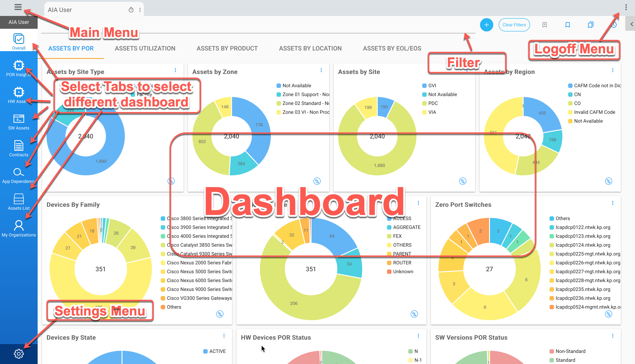635x364 pixels.
Task: Click the add bookmark icon
Action: (544, 25)
